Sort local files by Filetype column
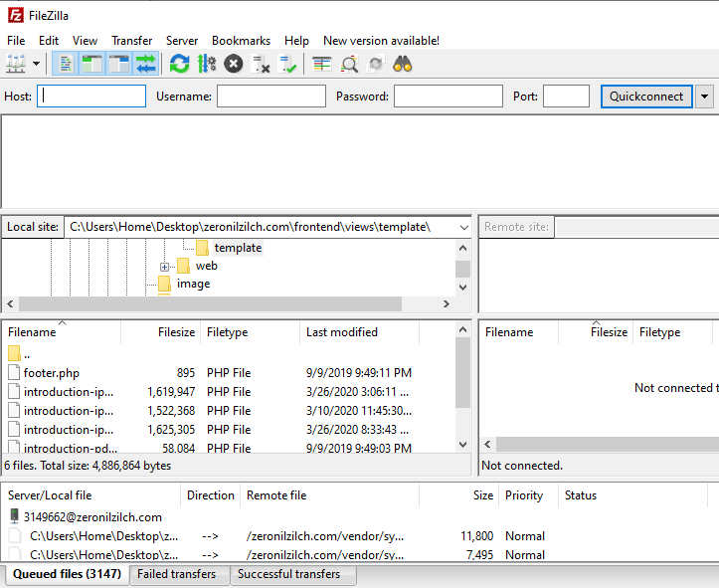This screenshot has height=588, width=719. [250, 332]
